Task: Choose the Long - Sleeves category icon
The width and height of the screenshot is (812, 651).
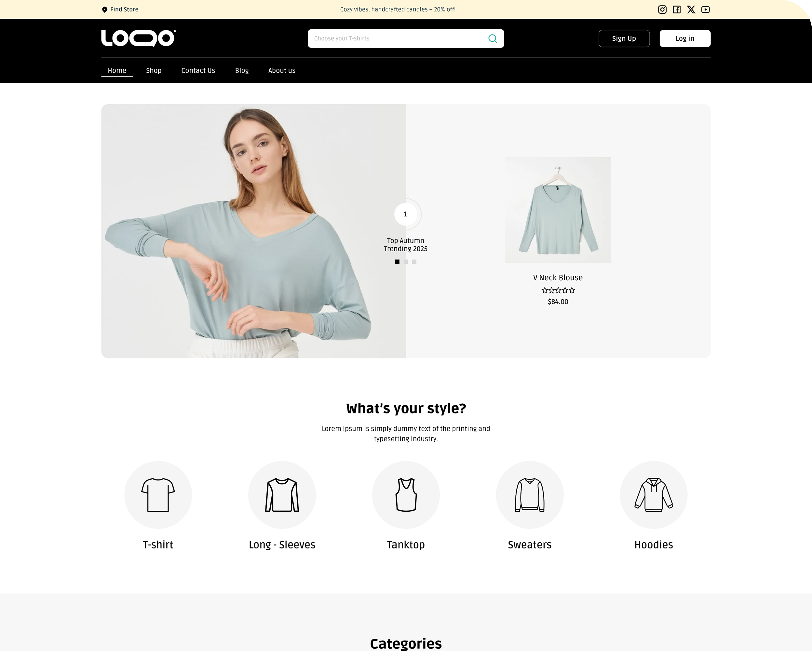Action: click(x=282, y=495)
